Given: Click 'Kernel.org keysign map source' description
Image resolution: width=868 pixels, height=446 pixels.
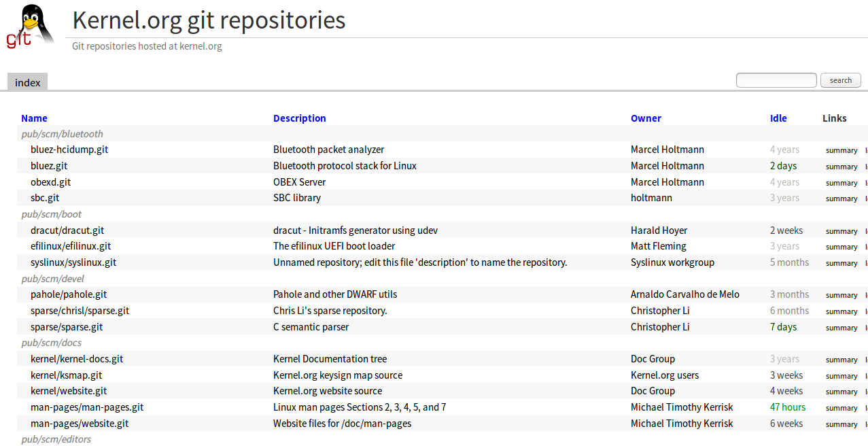Looking at the screenshot, I should [338, 375].
